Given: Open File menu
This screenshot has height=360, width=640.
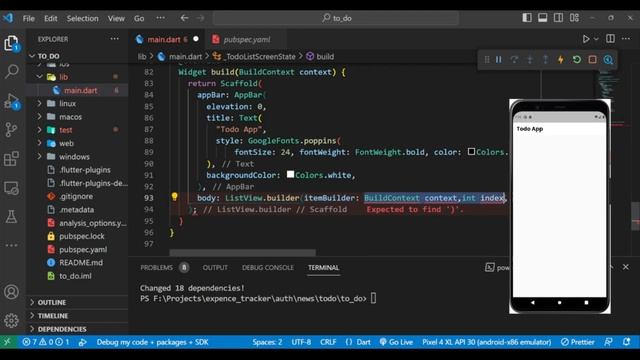Looking at the screenshot, I should point(29,18).
